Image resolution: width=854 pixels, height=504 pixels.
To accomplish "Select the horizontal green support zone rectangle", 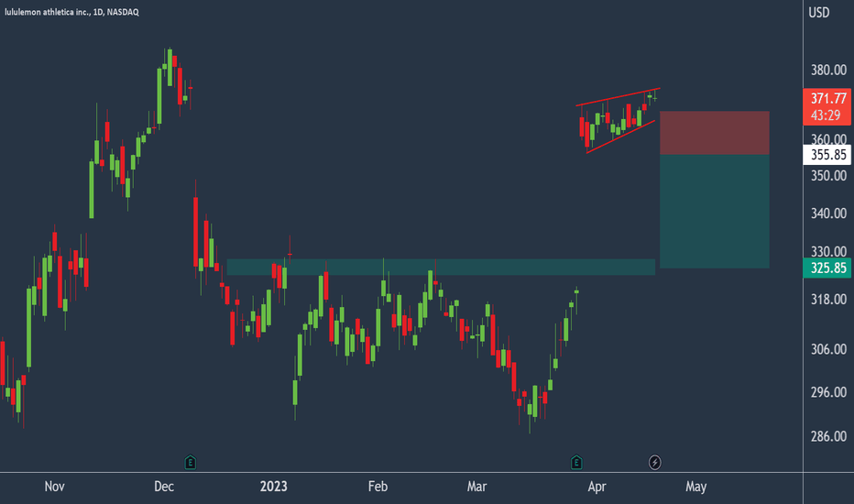I will point(441,267).
